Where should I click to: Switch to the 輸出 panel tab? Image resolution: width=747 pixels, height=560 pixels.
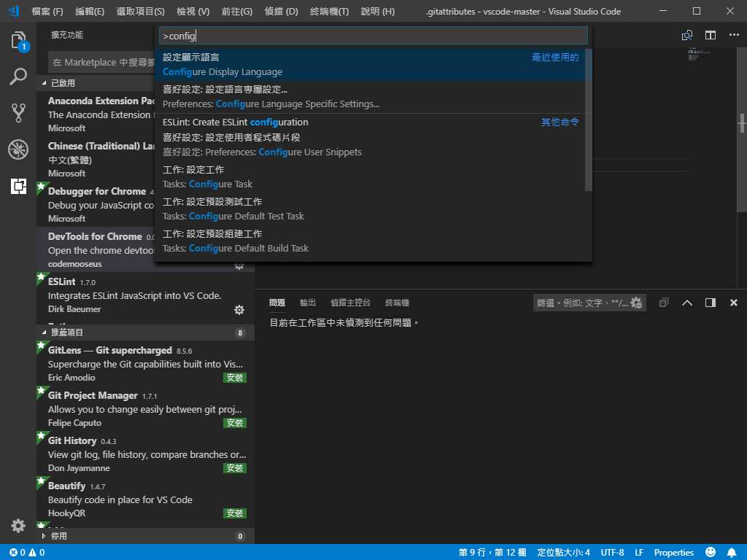308,303
